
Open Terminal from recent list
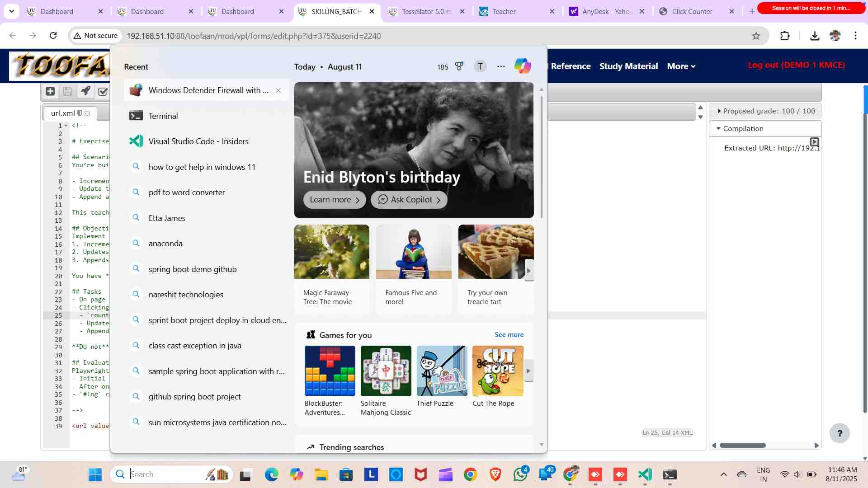pos(163,116)
